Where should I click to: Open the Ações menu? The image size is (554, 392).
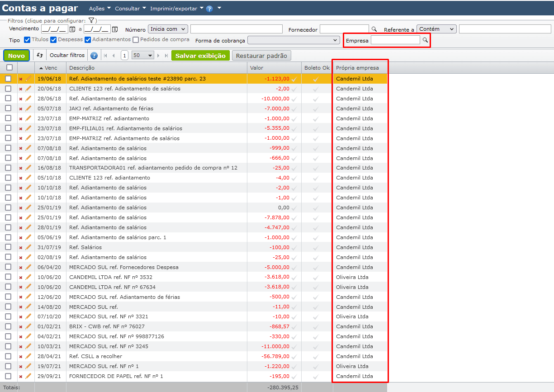[x=100, y=9]
